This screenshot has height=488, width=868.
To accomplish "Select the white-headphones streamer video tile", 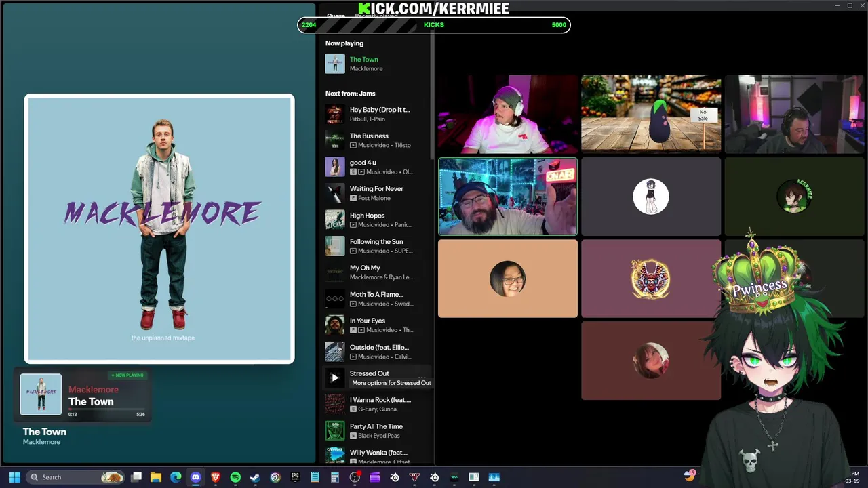I will 508,114.
